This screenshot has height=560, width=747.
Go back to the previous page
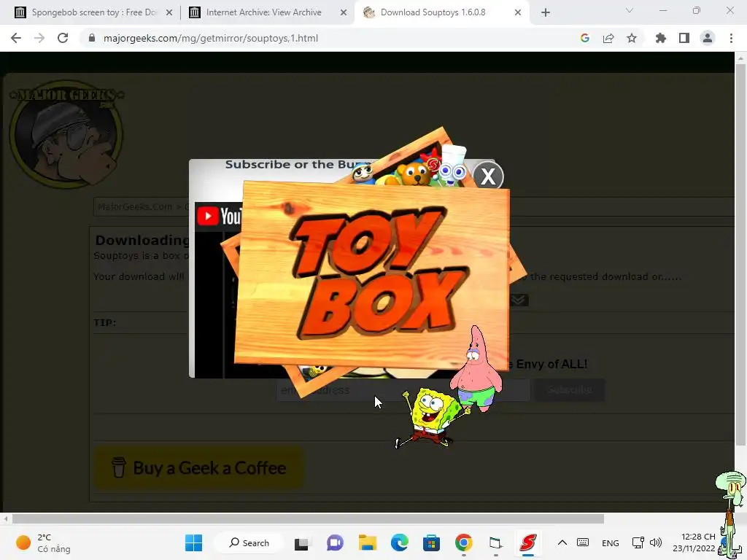coord(16,38)
